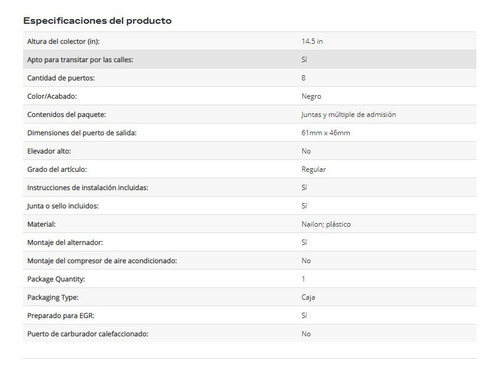Select Juntas y múltiple de admisión text
The width and height of the screenshot is (500, 376).
click(349, 115)
